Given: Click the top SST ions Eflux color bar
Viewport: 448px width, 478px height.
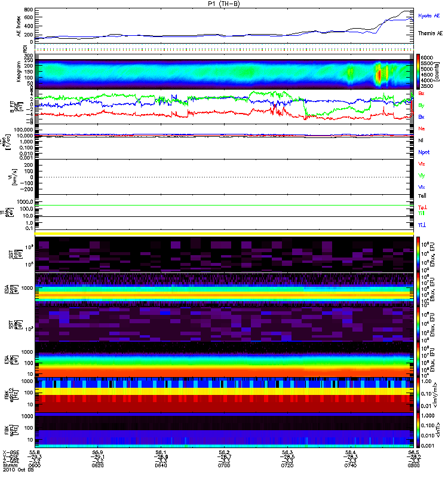Looking at the screenshot, I should (x=418, y=254).
